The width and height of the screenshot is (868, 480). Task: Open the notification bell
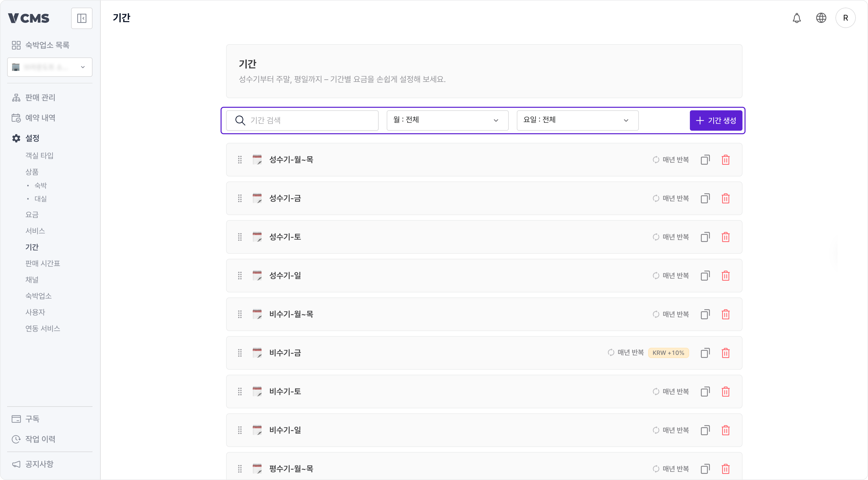pos(797,18)
